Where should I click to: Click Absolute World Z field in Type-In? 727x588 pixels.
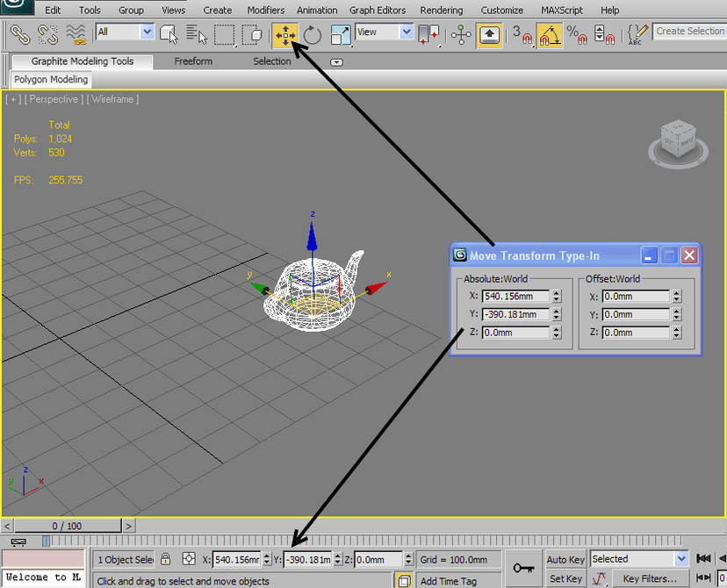tap(515, 333)
